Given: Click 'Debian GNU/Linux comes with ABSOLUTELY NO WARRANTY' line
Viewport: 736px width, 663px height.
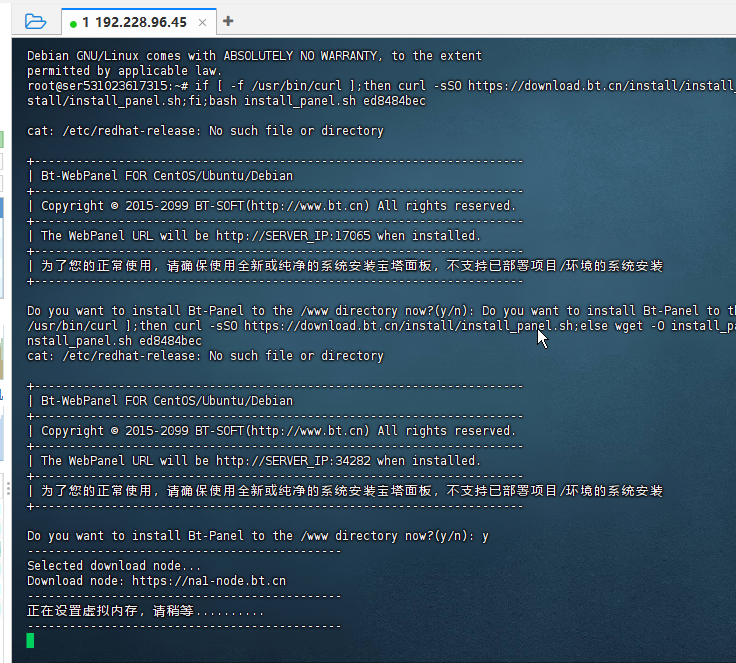Looking at the screenshot, I should click(254, 56).
